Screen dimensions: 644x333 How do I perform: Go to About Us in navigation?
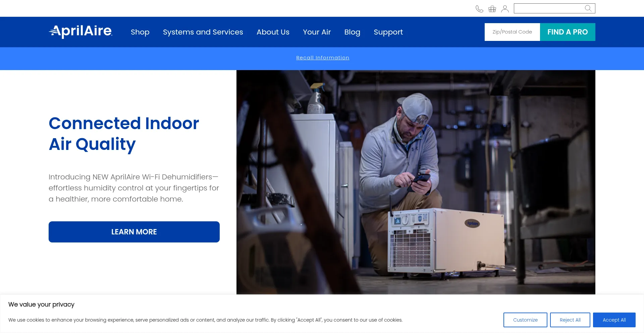273,32
